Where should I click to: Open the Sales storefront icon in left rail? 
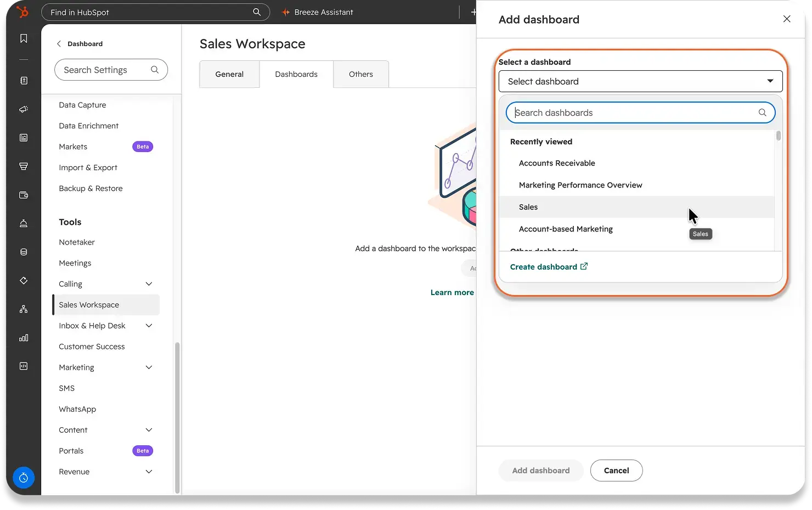pos(24,166)
